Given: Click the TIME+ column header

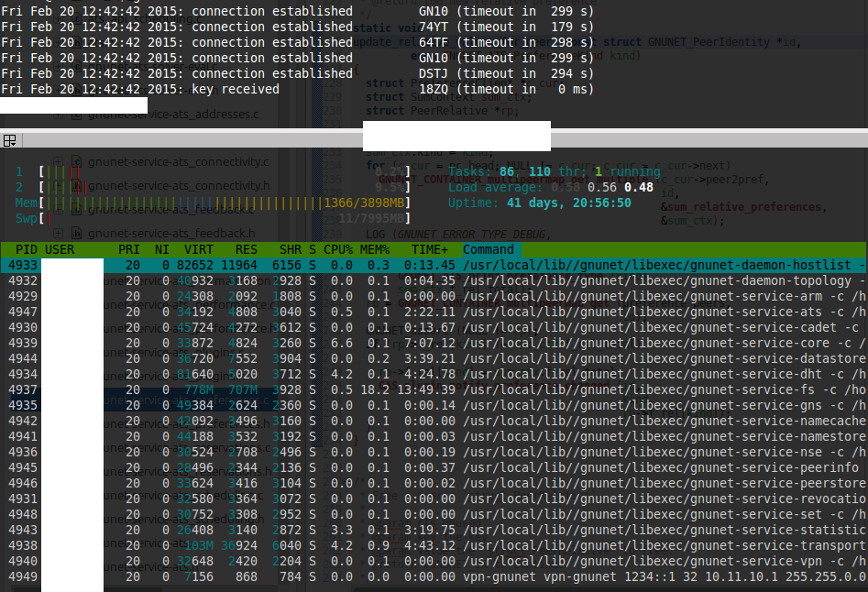Looking at the screenshot, I should tap(430, 249).
